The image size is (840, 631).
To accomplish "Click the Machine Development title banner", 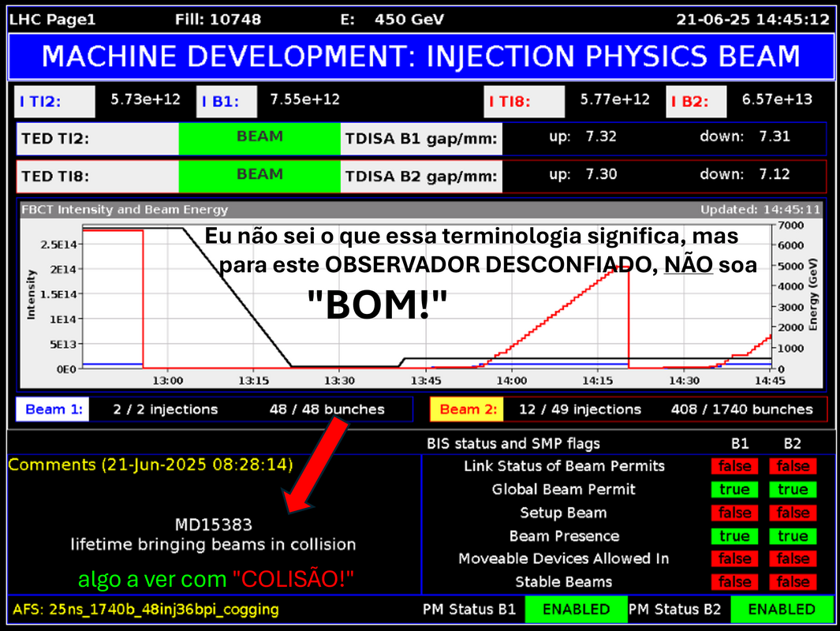I will (420, 57).
